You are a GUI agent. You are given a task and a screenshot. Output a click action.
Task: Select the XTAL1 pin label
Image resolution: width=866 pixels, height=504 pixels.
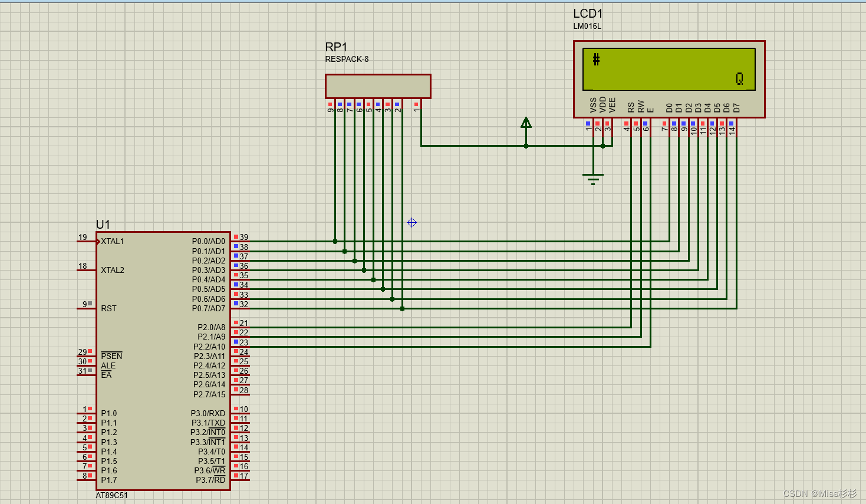coord(113,241)
